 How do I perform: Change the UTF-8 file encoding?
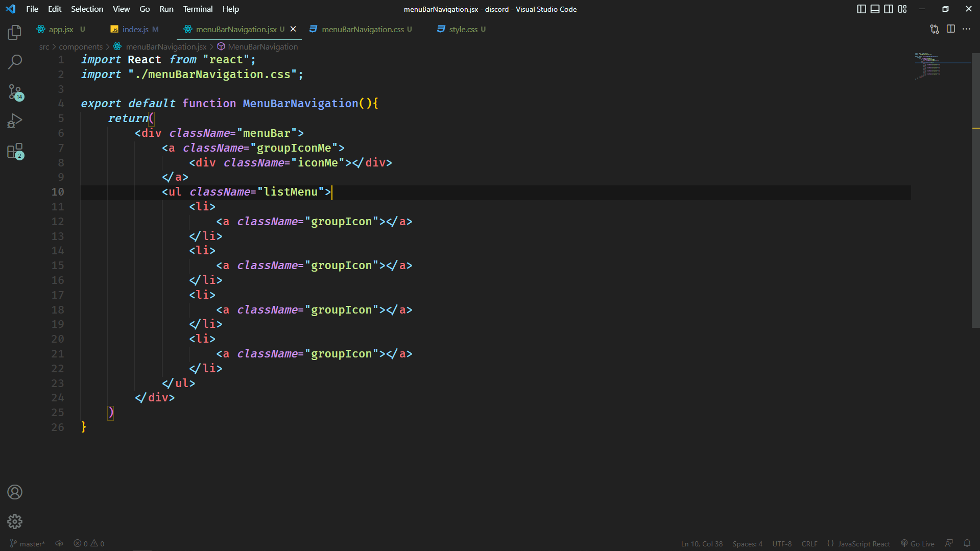(x=782, y=543)
